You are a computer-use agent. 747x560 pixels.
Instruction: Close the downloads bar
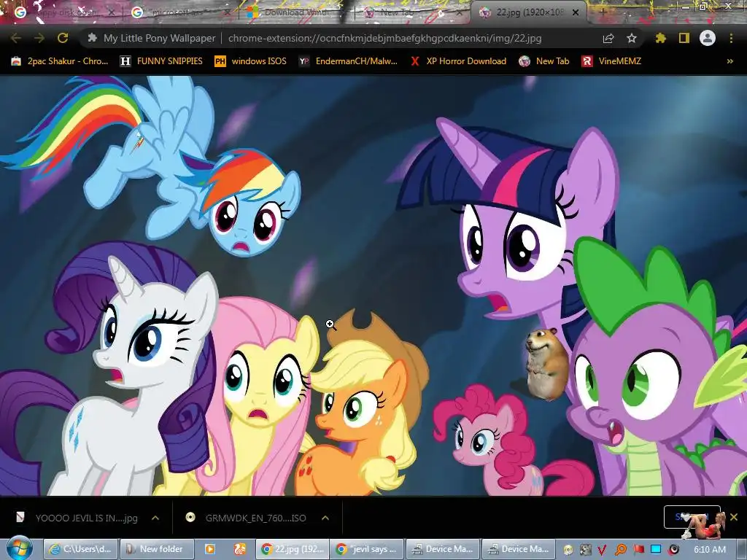[734, 517]
